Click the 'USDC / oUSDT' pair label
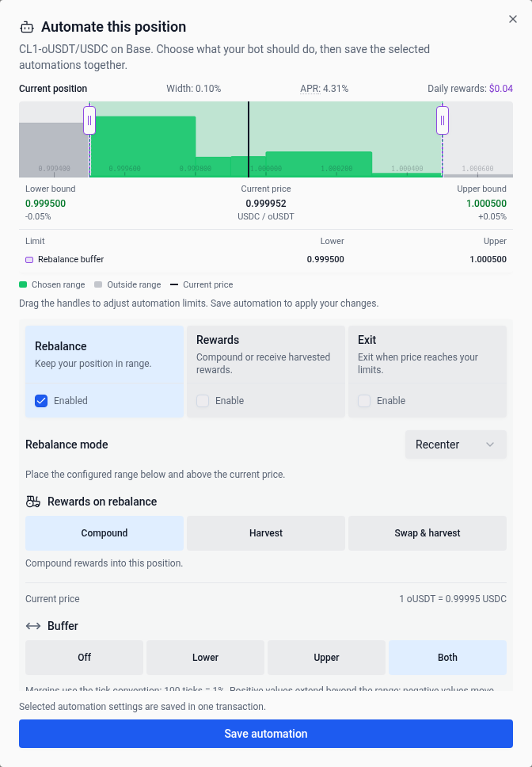Image resolution: width=532 pixels, height=767 pixels. [x=266, y=216]
